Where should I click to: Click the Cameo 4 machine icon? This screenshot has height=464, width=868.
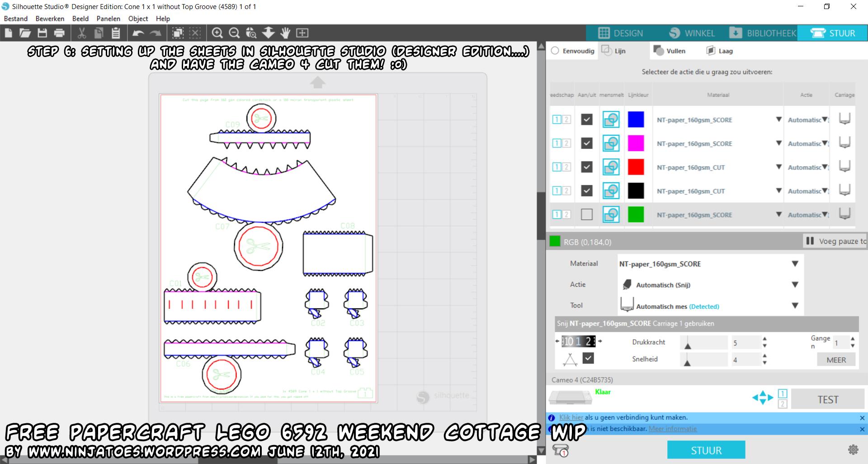point(571,398)
